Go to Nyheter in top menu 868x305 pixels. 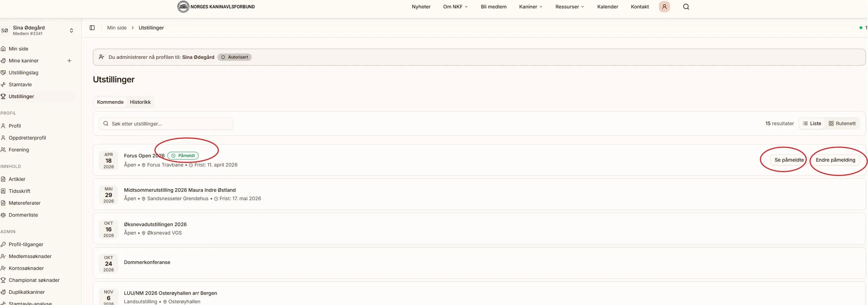pos(421,7)
